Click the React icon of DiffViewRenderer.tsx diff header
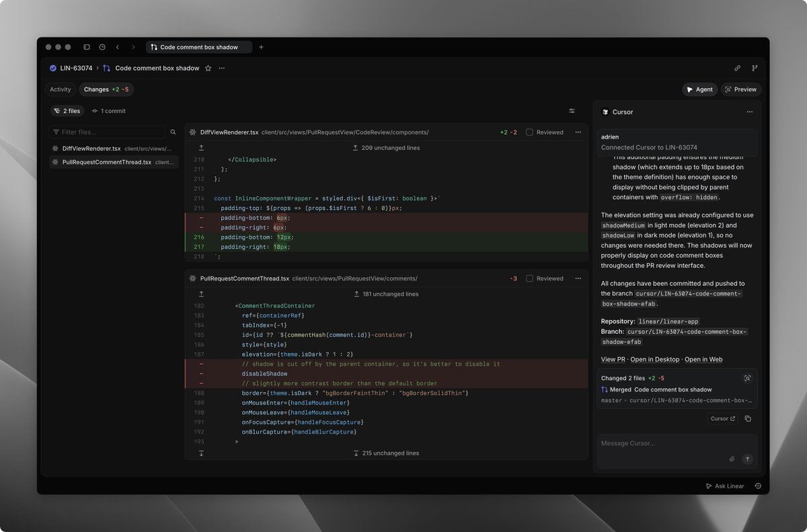The width and height of the screenshot is (807, 532). (192, 132)
